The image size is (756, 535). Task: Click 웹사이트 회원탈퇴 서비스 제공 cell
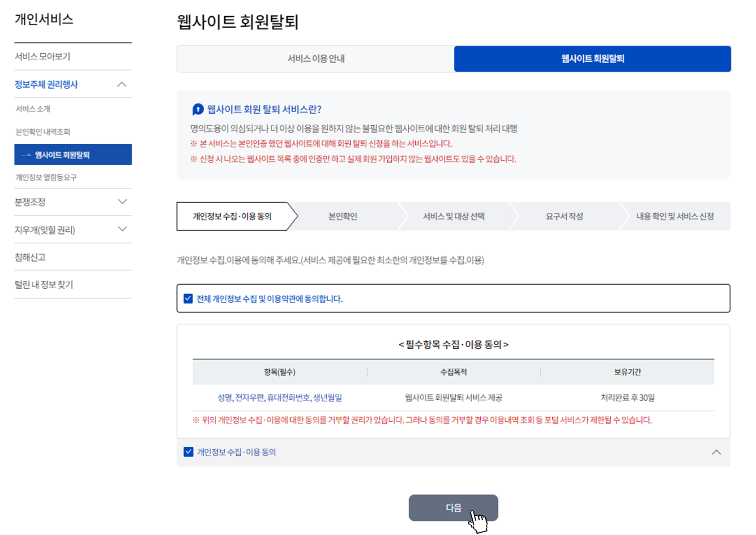pyautogui.click(x=453, y=398)
